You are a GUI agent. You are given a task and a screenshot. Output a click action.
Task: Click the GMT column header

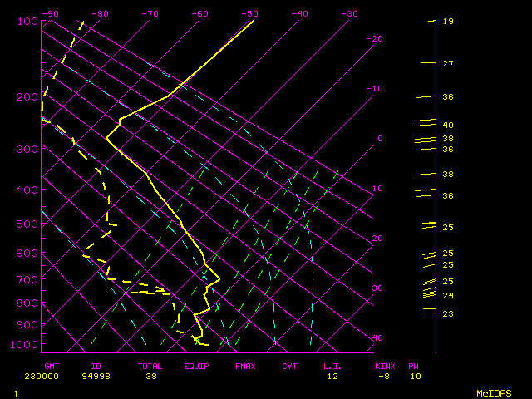coord(52,366)
